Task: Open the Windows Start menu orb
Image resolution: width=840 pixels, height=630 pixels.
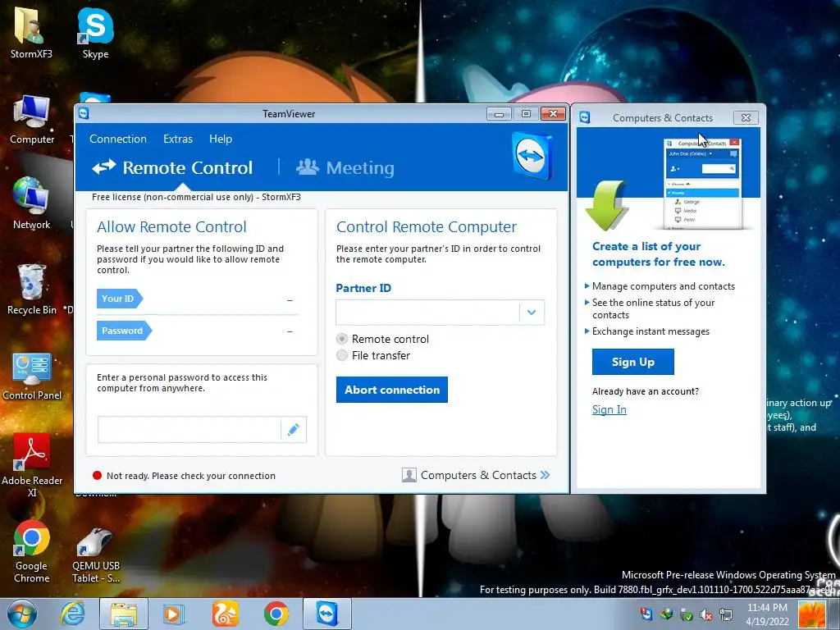Action: point(22,614)
